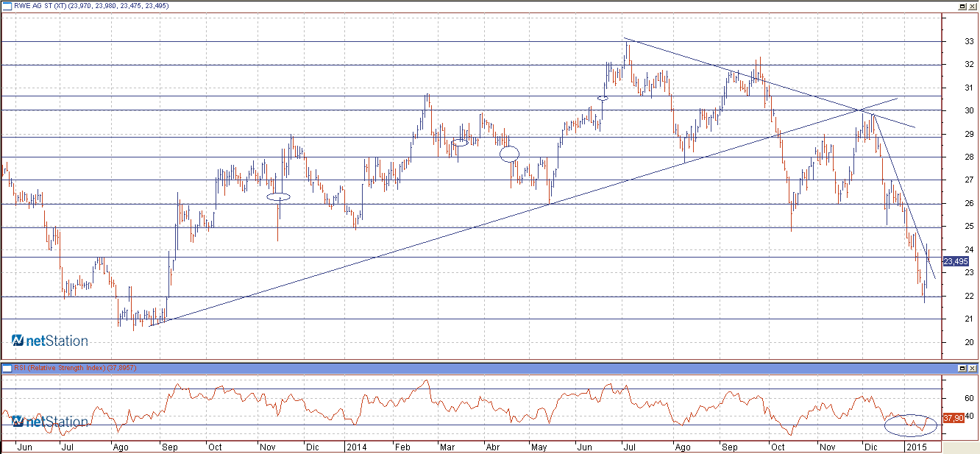980x454 pixels.
Task: Click the 22 price axis label
Action: [968, 296]
